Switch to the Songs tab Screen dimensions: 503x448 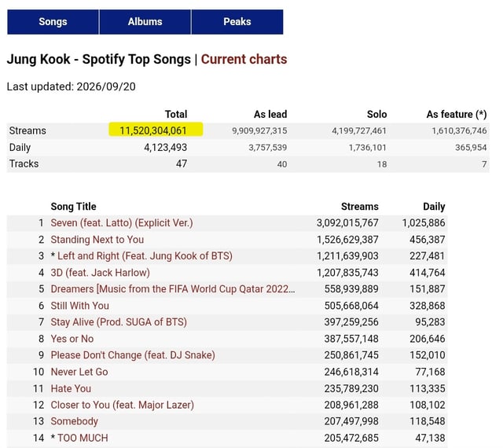point(53,22)
